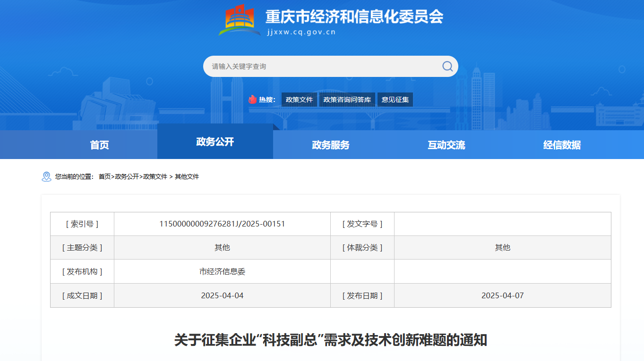This screenshot has width=644, height=361.
Task: Click 首页 link in the breadcrumb
Action: tap(104, 176)
